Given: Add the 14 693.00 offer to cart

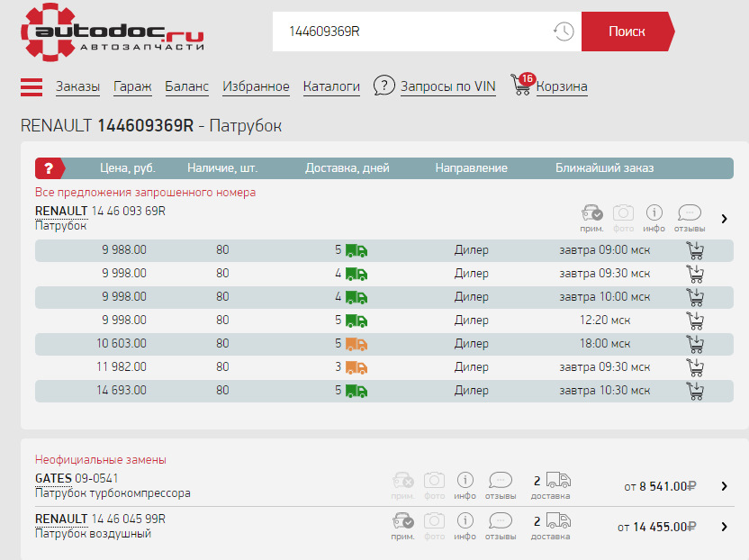Looking at the screenshot, I should (x=694, y=391).
